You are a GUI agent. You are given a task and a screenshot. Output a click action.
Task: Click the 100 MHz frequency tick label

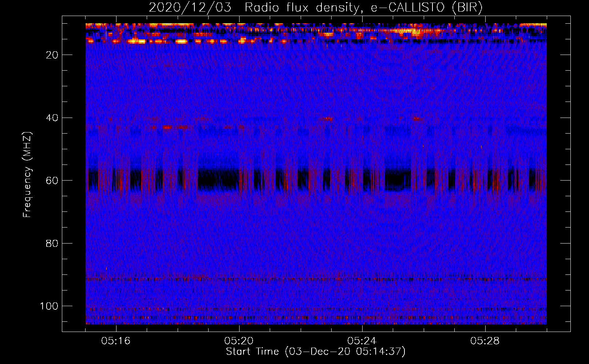point(49,306)
